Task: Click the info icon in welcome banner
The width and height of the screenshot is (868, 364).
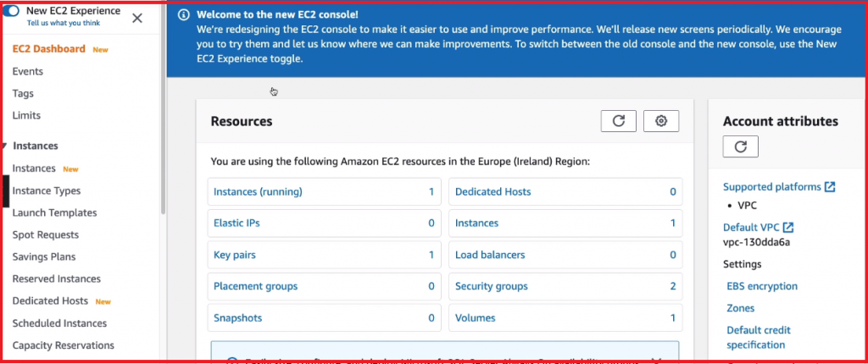Action: (x=184, y=15)
